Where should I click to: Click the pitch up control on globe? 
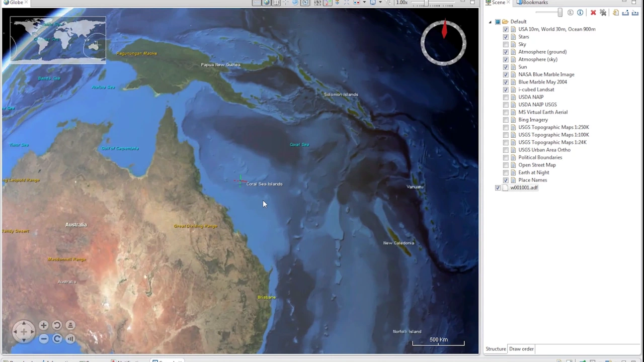point(70,325)
